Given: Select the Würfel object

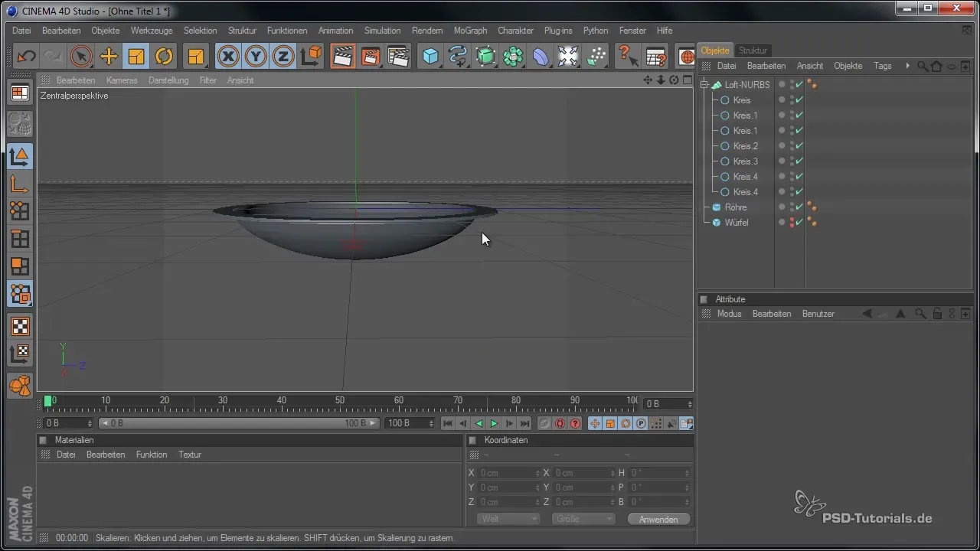Looking at the screenshot, I should point(737,223).
